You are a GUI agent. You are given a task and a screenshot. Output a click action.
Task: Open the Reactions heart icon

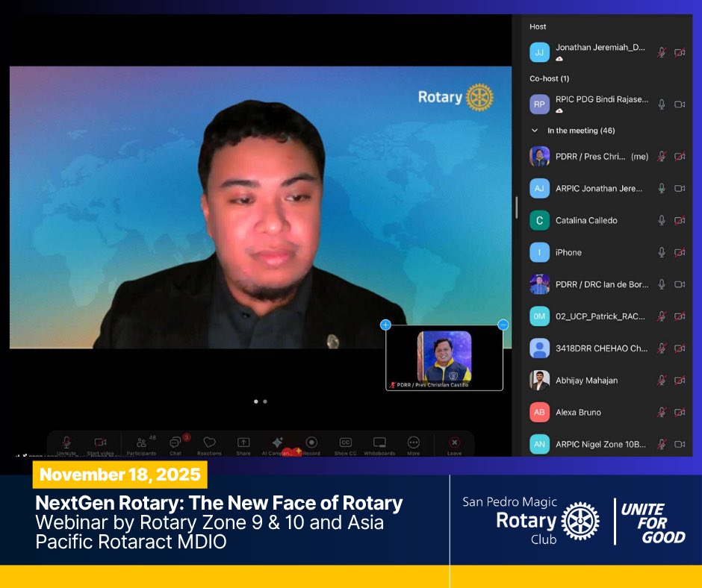(209, 442)
